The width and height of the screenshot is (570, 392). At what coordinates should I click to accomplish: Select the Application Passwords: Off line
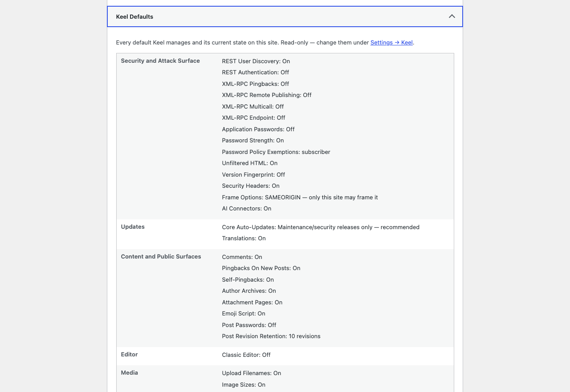click(x=258, y=129)
